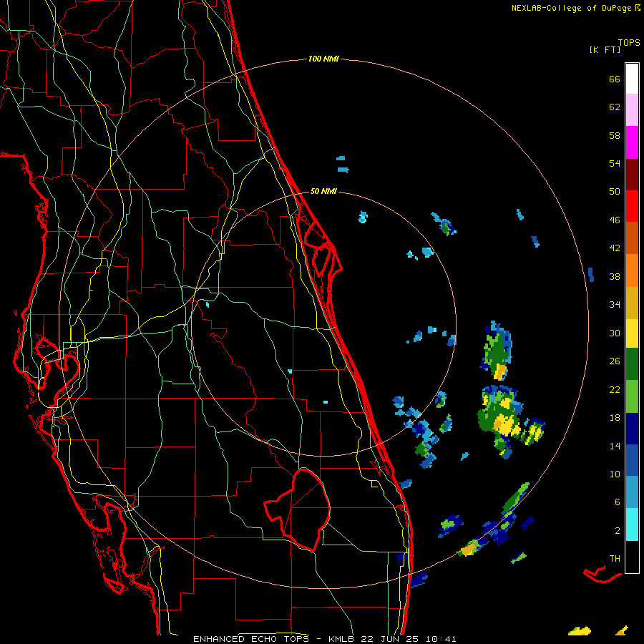The width and height of the screenshot is (644, 644).
Task: Click the black TH legend swatch
Action: [632, 557]
